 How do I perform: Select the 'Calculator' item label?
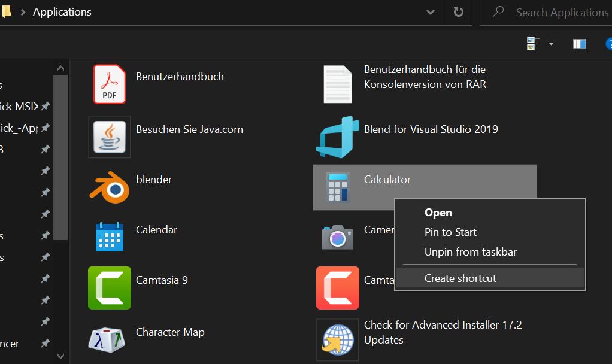(x=387, y=180)
